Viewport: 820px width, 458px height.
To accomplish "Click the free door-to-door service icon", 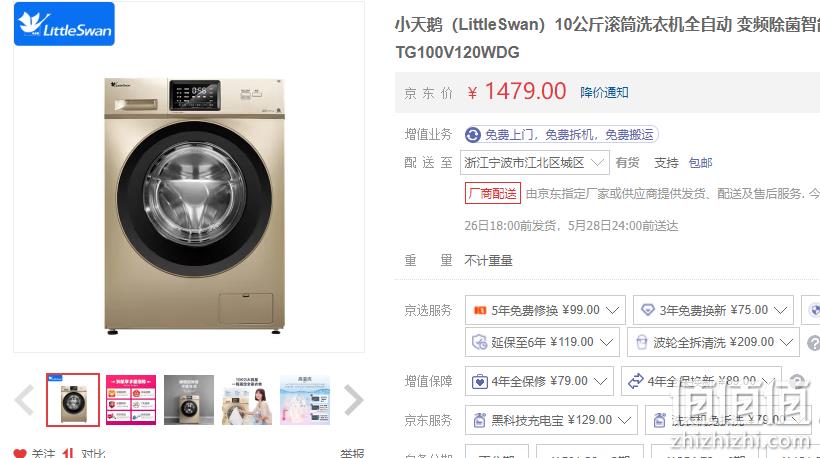I will point(473,135).
